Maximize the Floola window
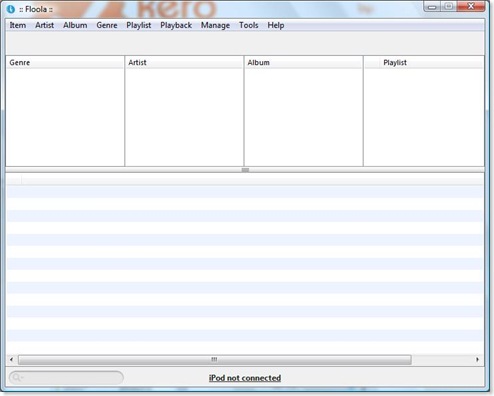The image size is (494, 396). tap(449, 7)
